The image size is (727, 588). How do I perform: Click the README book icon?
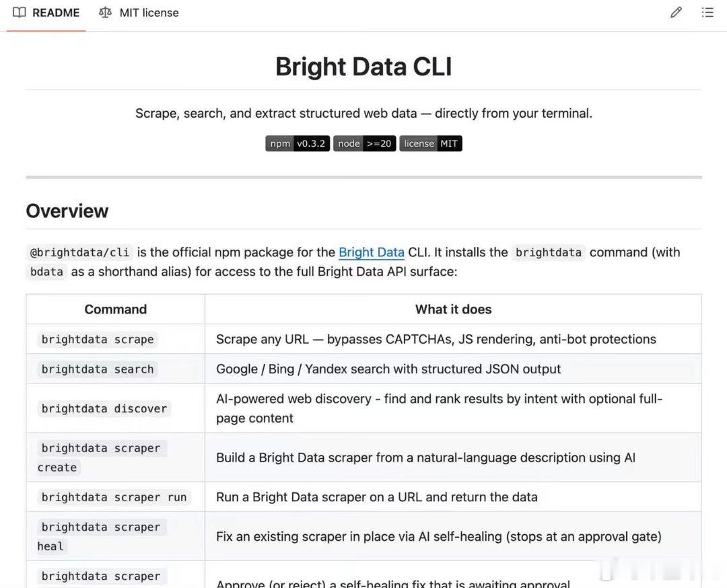pos(19,13)
